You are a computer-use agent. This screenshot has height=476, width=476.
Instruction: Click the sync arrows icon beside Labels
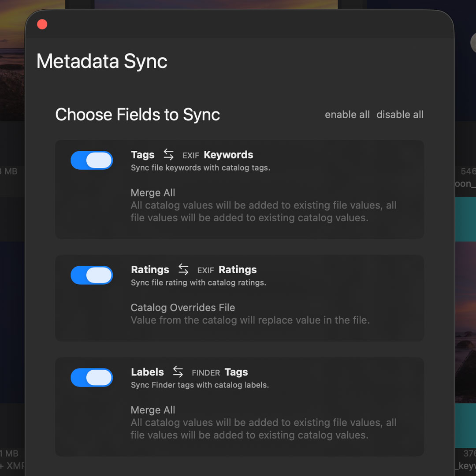(178, 372)
